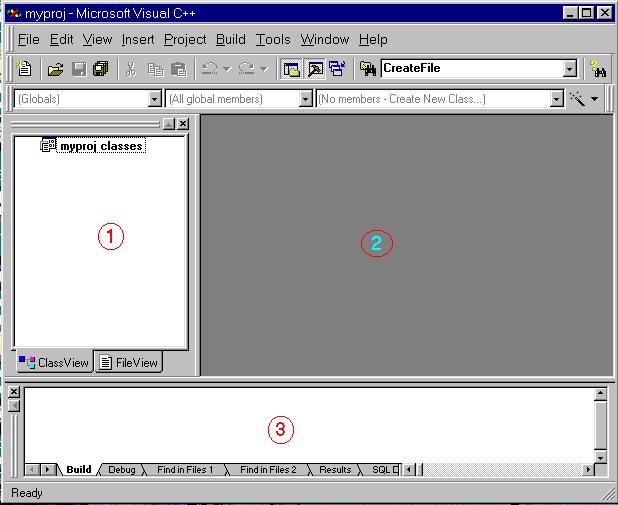
Task: Click the myproj classes icon
Action: 48,145
